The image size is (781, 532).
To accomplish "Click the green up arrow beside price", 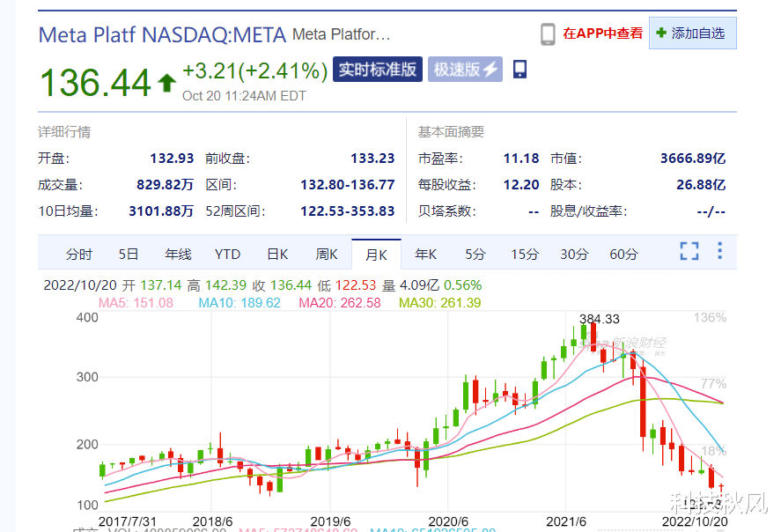I will coord(167,83).
